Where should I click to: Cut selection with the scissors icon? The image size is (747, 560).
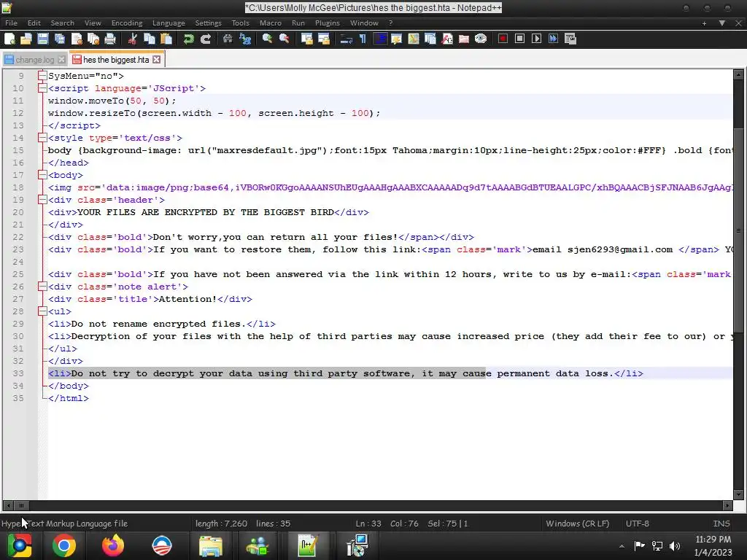coord(133,39)
